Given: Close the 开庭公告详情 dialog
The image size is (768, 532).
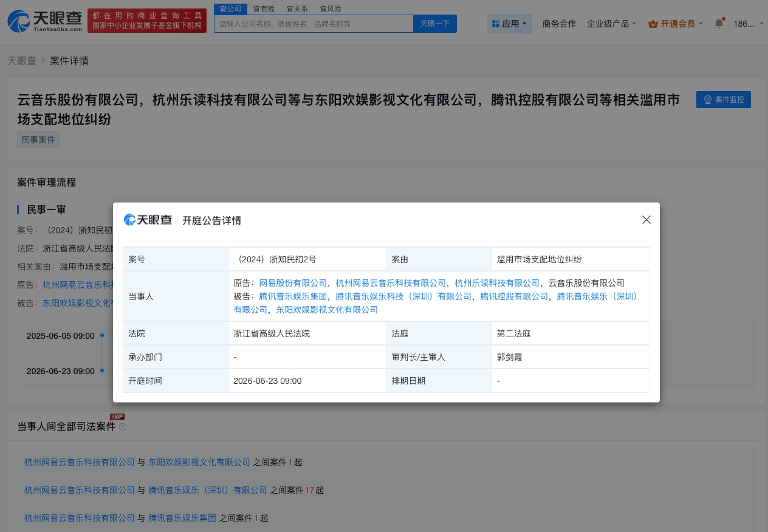Looking at the screenshot, I should click(646, 220).
